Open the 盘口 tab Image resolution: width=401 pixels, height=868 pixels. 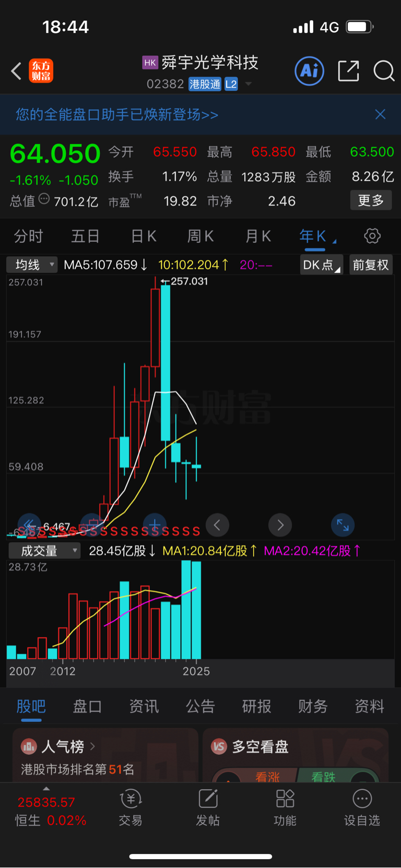pos(87,706)
